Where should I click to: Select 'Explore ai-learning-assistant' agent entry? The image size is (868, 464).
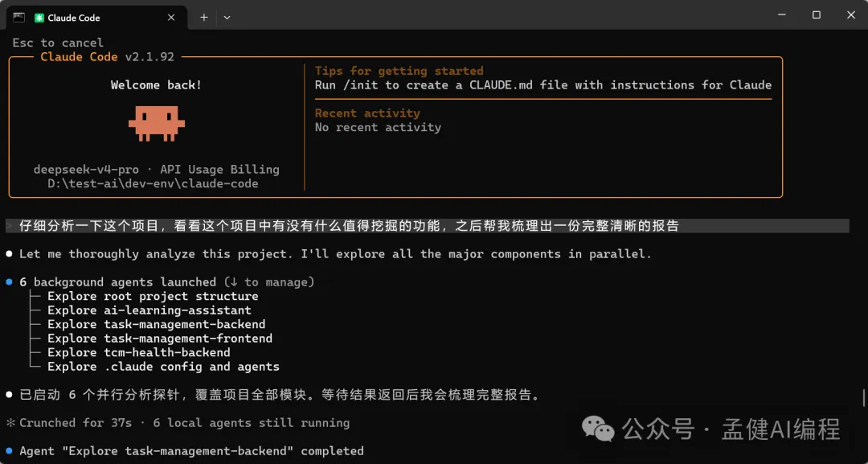pos(149,310)
